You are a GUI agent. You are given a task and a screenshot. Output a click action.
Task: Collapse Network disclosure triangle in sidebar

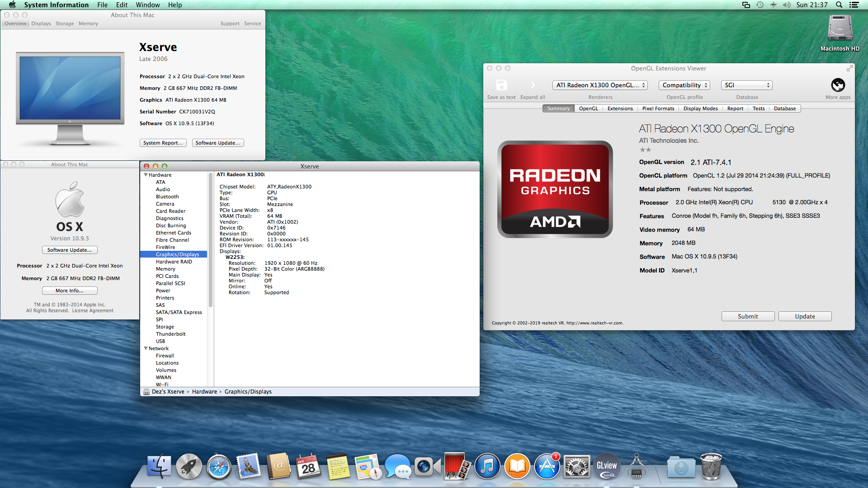tap(146, 348)
